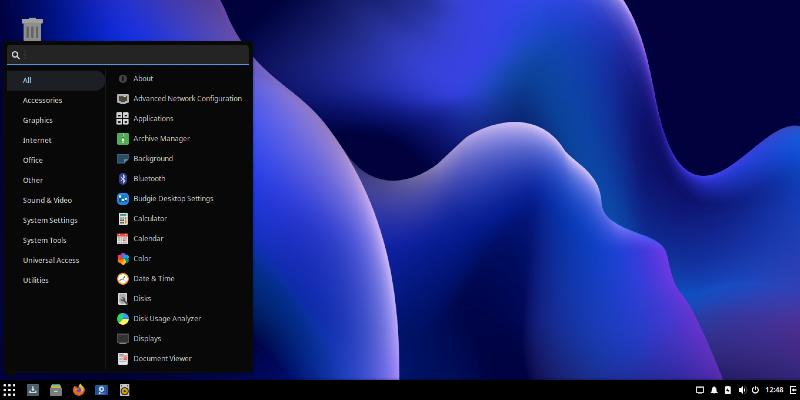Viewport: 800px width, 400px height.
Task: Click the Trash icon on desktop
Action: [x=32, y=29]
